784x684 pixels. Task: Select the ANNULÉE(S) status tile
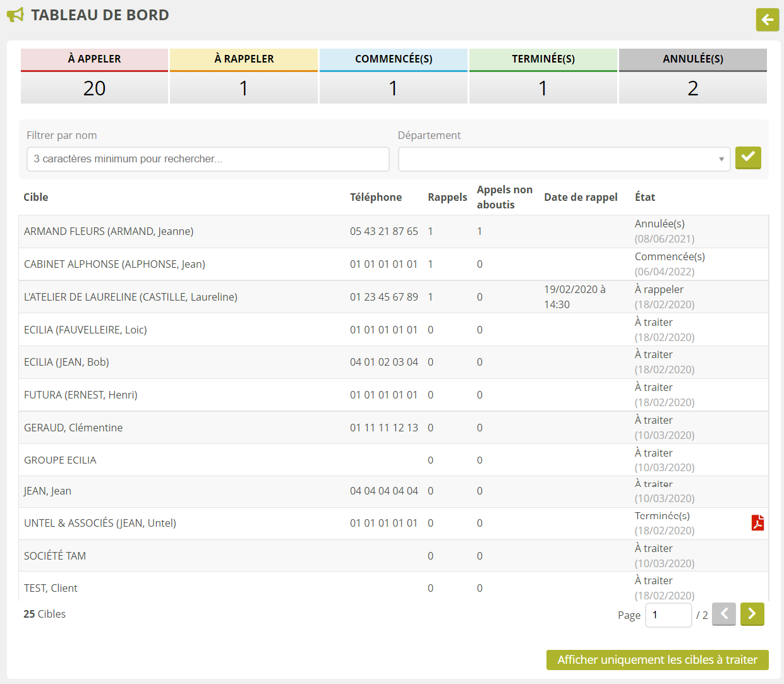coord(692,76)
